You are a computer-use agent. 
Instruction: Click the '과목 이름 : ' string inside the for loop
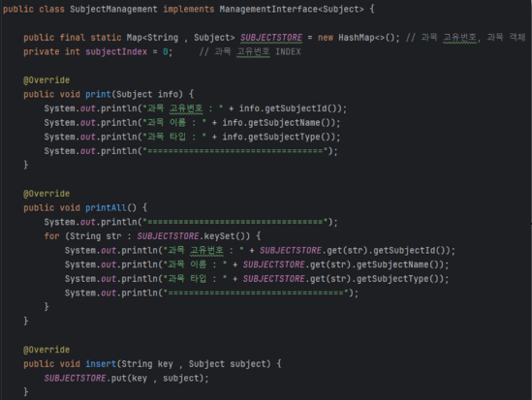[195, 264]
